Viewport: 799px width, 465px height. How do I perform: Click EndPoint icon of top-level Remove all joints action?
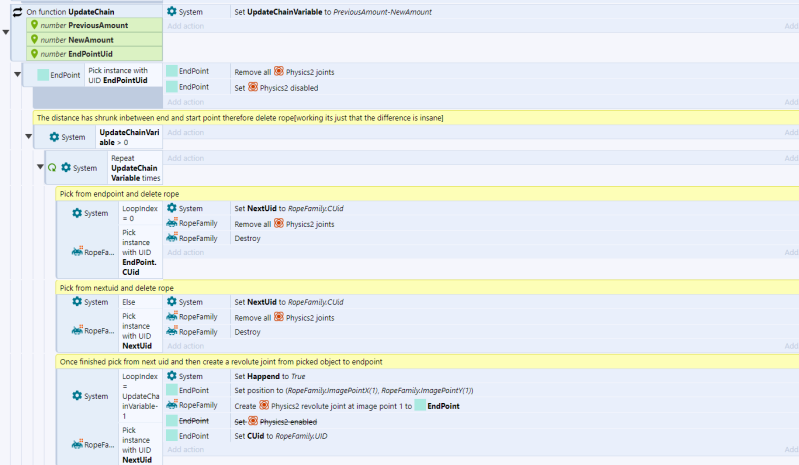tap(172, 71)
